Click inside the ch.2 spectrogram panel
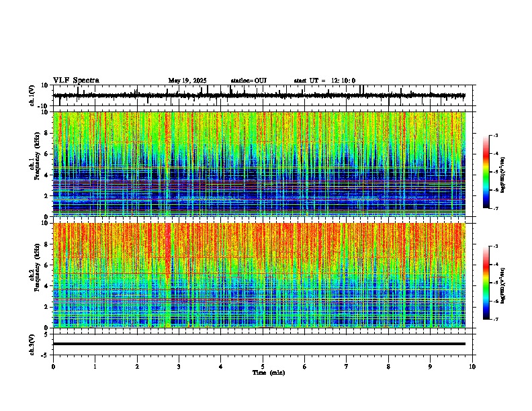This screenshot has height=411, width=532. point(259,275)
